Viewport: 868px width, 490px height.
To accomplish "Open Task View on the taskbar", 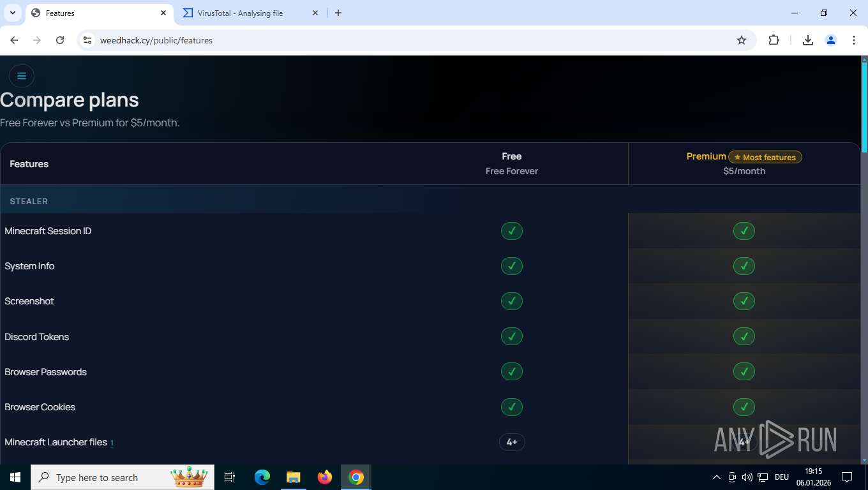I will (230, 477).
